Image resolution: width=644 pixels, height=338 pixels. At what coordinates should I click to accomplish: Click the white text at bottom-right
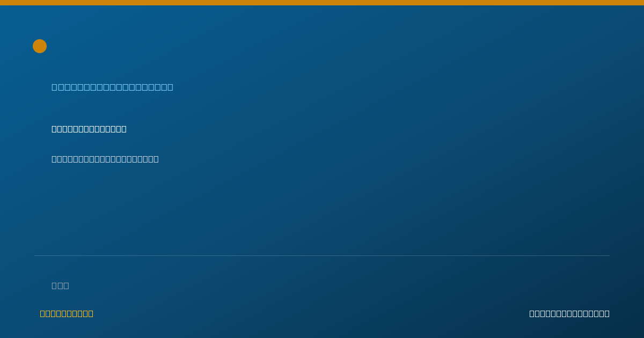569,313
